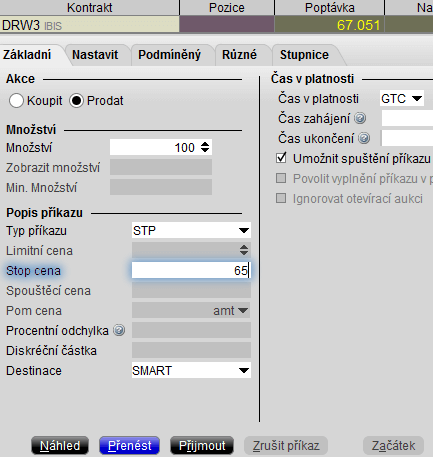Open help icon next to Čas zahájení
Viewport: 433px width, 457px height.
[360, 118]
